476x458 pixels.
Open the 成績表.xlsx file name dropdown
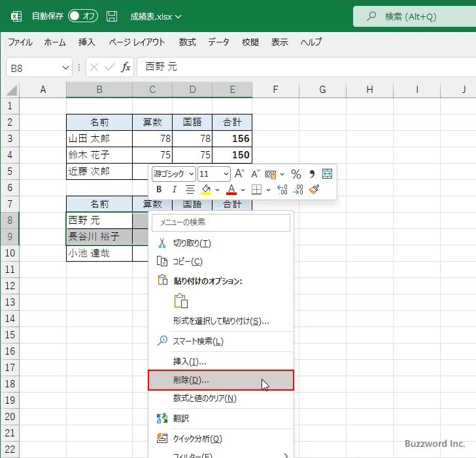pos(156,16)
